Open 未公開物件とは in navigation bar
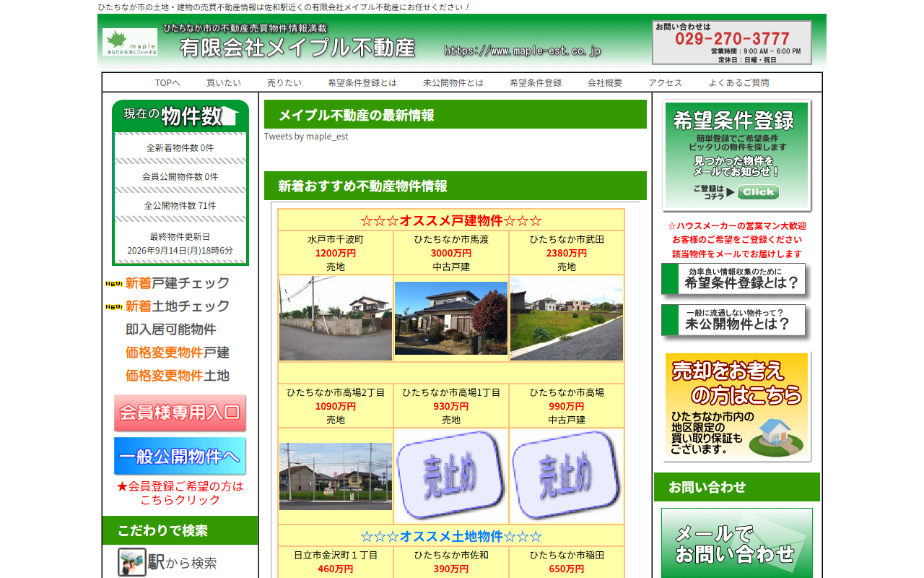The width and height of the screenshot is (924, 578). coord(453,83)
